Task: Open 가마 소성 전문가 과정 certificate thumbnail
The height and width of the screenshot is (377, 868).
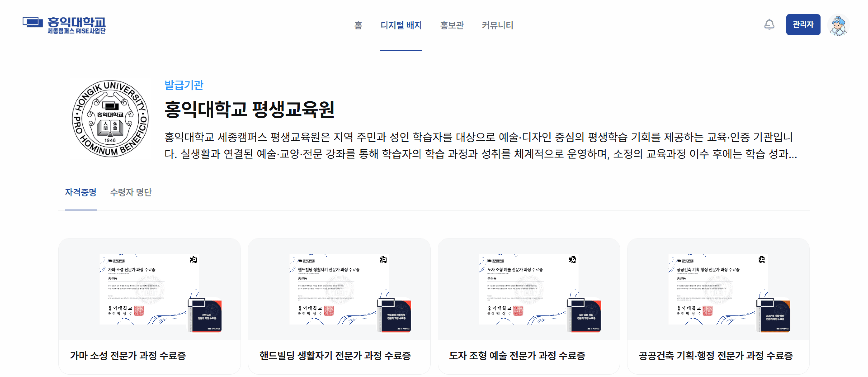Action: tap(150, 289)
